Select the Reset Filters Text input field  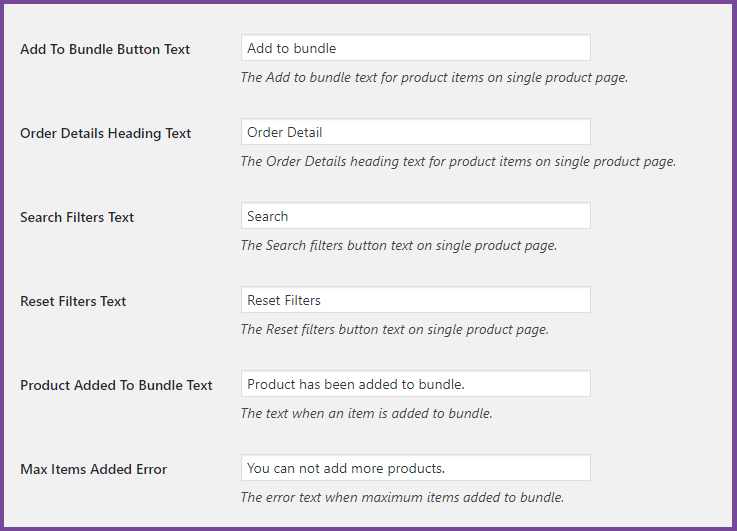[x=415, y=300]
